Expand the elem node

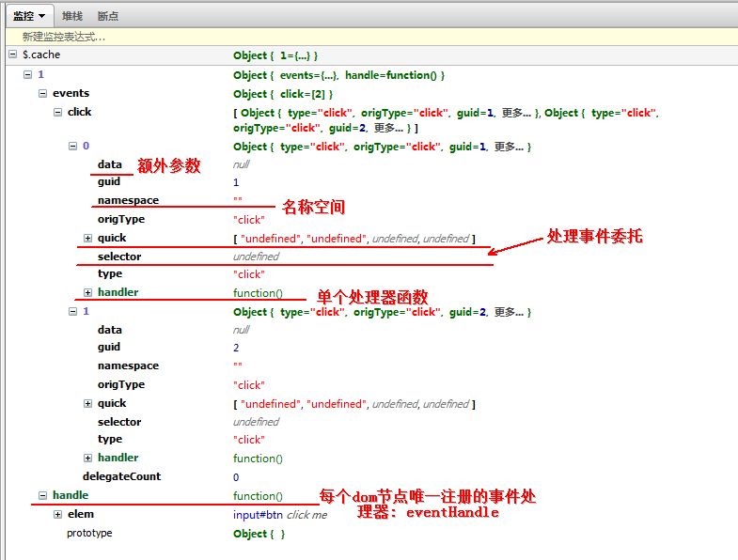pyautogui.click(x=57, y=515)
